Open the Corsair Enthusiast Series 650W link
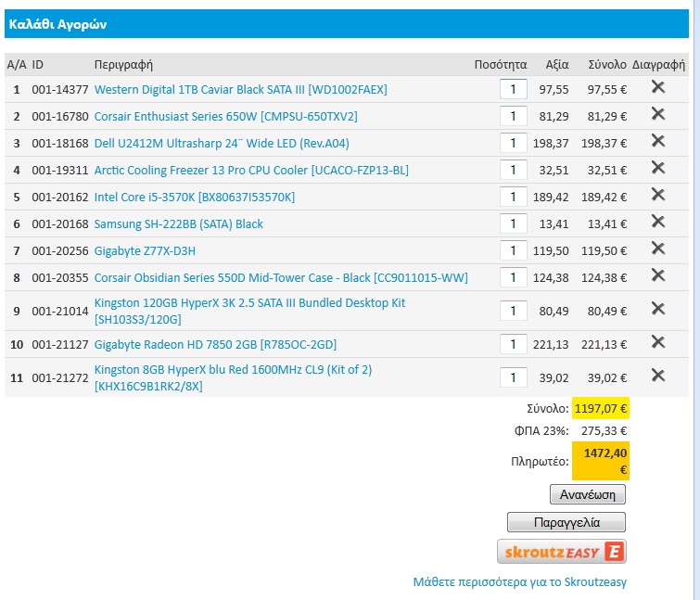 coord(226,117)
